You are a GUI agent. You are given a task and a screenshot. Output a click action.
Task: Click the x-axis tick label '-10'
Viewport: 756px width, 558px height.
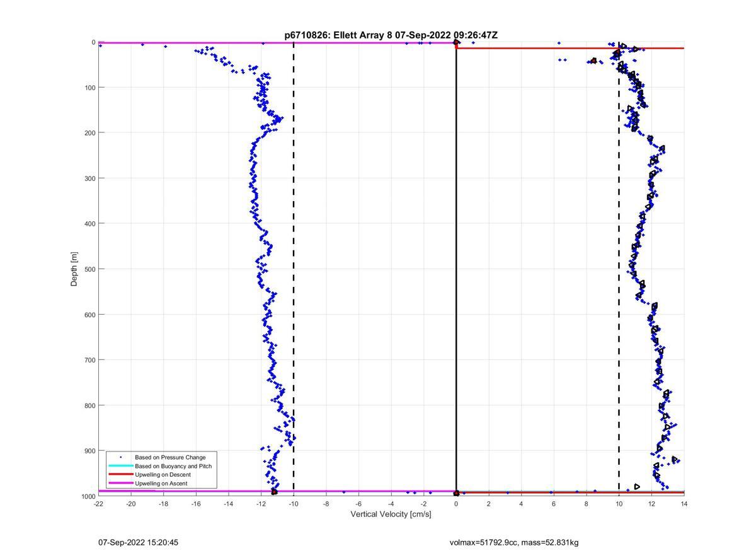click(294, 504)
